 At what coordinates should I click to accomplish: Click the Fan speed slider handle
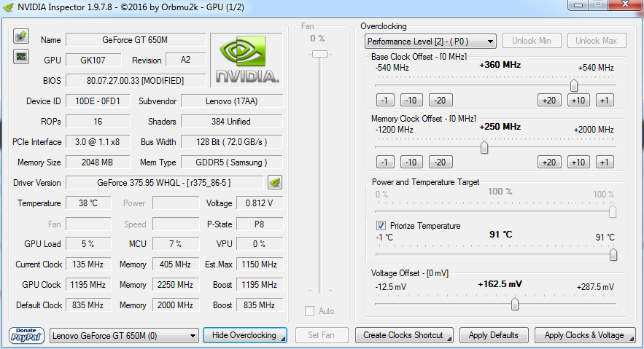tap(319, 54)
